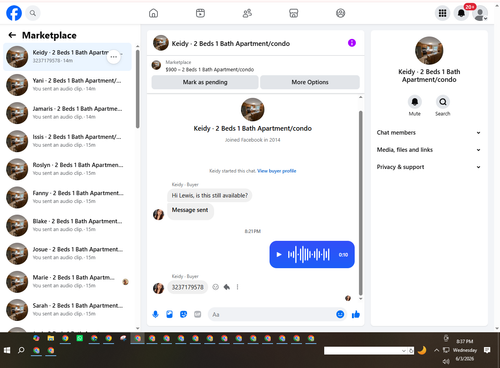500x368 pixels.
Task: Expand Chat members section
Action: pos(429,133)
